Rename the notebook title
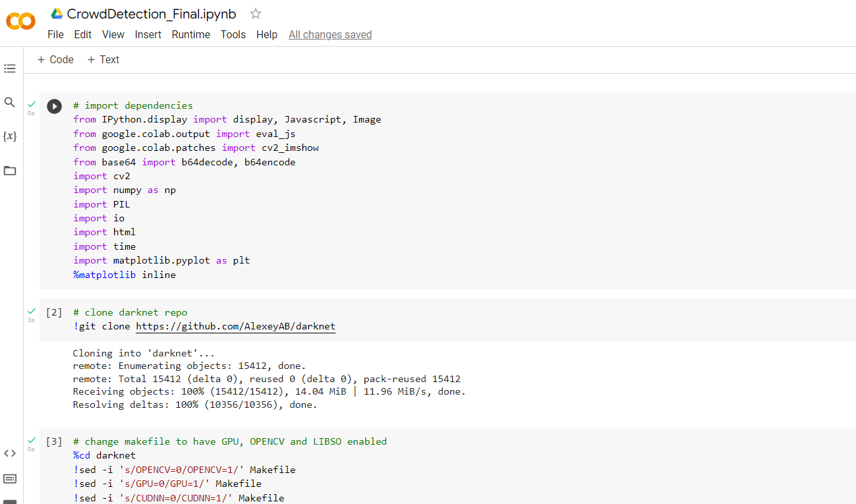This screenshot has width=856, height=504. point(152,13)
